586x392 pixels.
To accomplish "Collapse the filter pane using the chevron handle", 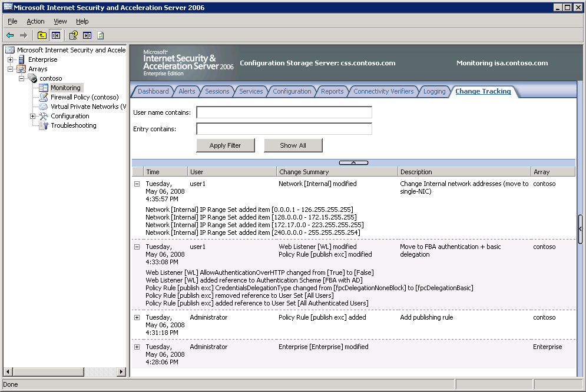I will tap(353, 162).
